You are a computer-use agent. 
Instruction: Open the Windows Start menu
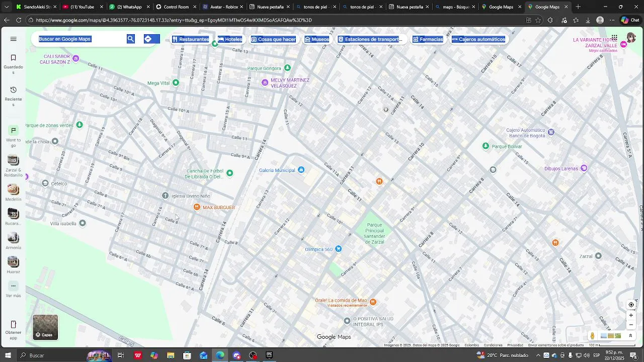pyautogui.click(x=8, y=355)
